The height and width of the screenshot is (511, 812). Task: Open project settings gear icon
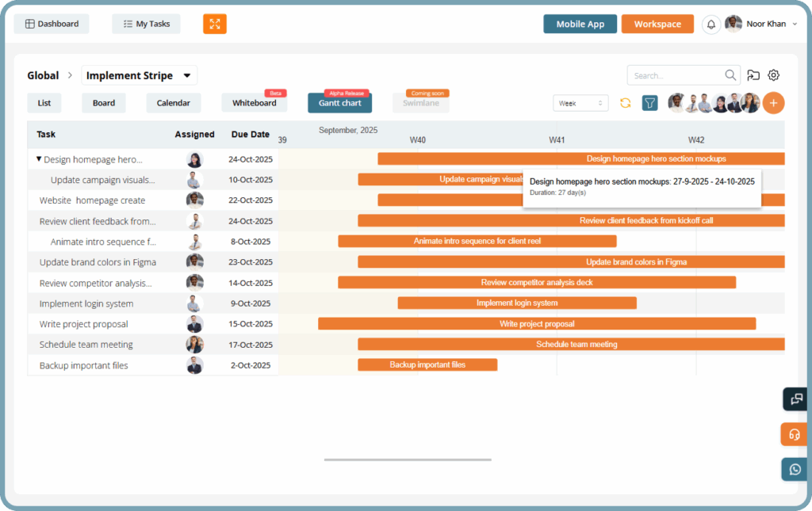click(774, 75)
